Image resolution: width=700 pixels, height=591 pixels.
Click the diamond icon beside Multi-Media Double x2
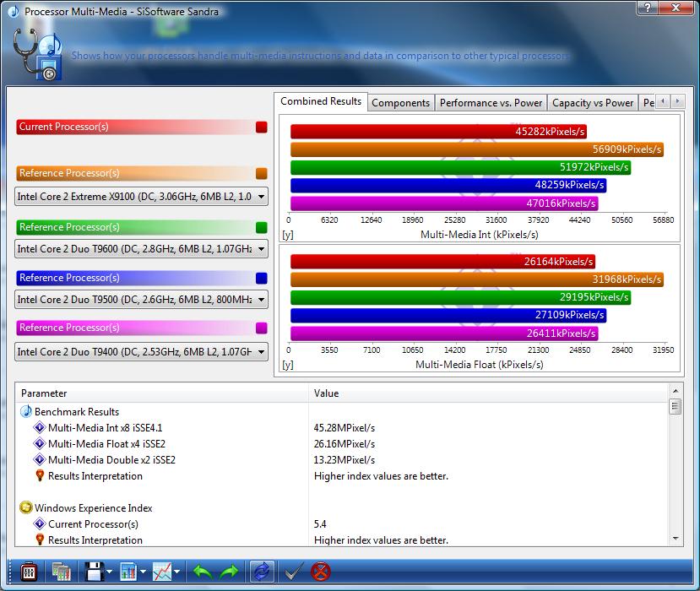[40, 460]
